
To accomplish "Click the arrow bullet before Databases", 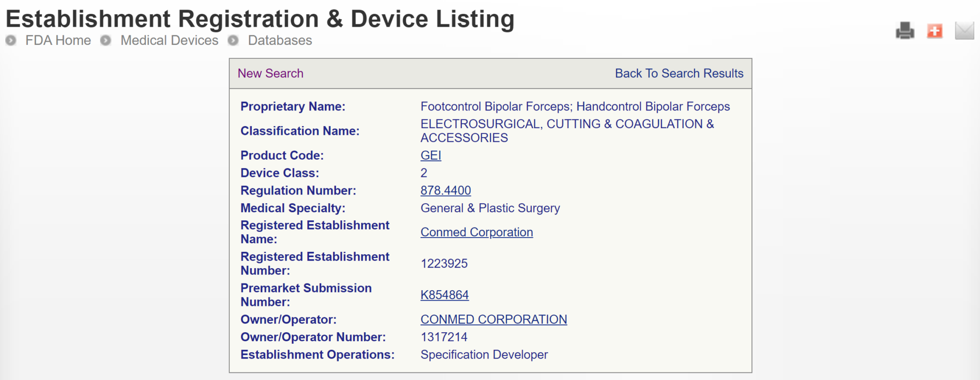I will pyautogui.click(x=233, y=41).
